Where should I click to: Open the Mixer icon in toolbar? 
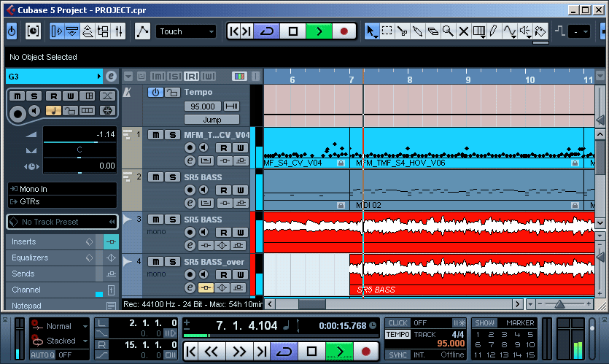(x=118, y=31)
